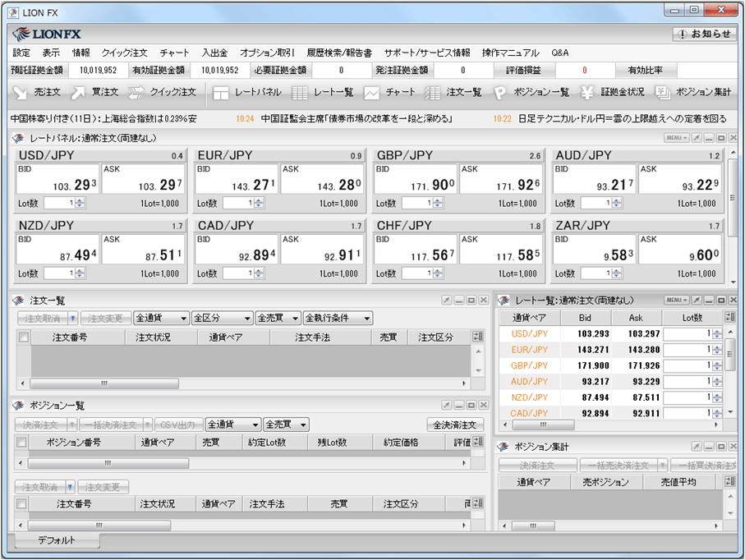Open the MENU dropdown on レート一覧 panel
This screenshot has height=560, width=745.
point(677,300)
